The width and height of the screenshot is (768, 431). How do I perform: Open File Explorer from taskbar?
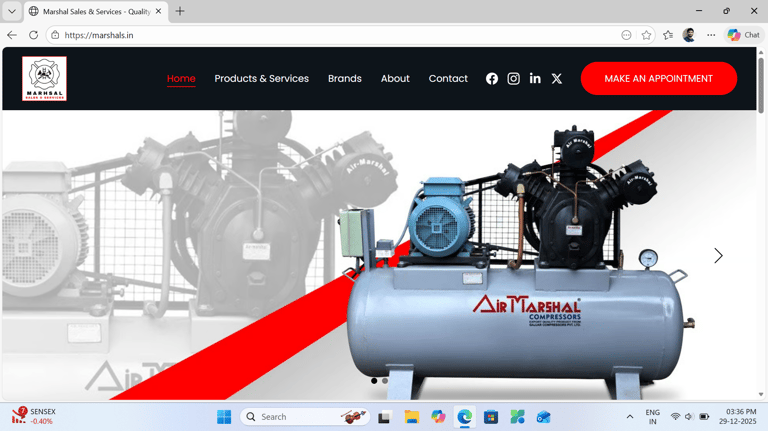coord(411,417)
